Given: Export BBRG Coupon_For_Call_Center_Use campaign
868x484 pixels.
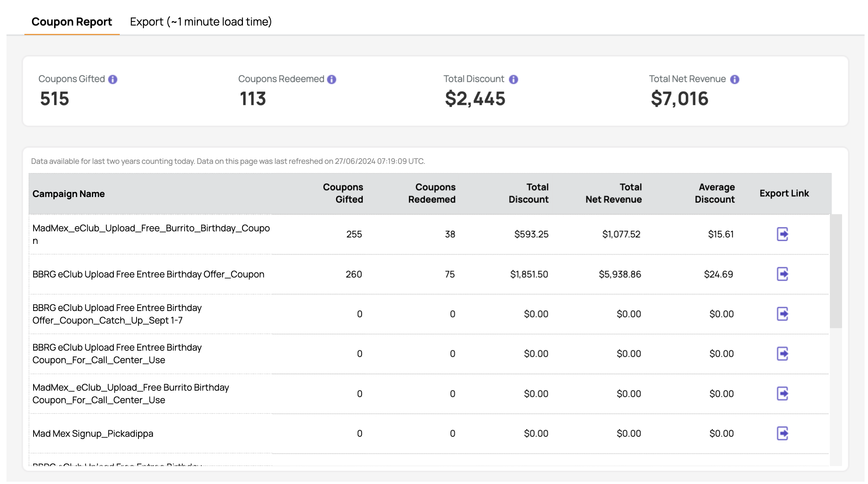Looking at the screenshot, I should 783,354.
